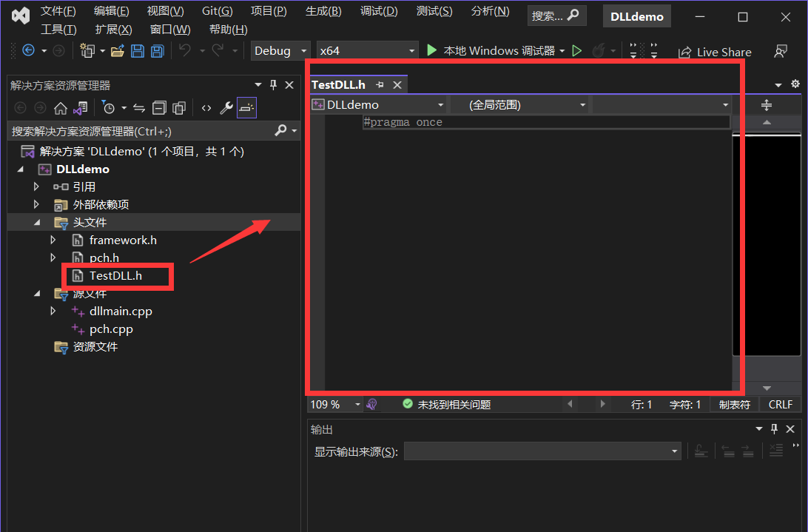Expand the framework.h tree node

(x=53, y=240)
